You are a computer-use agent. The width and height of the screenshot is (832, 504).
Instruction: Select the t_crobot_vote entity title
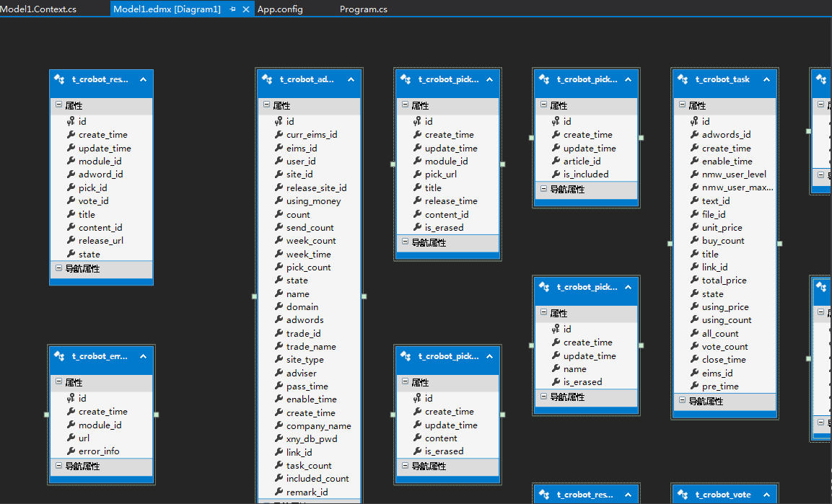pos(723,495)
